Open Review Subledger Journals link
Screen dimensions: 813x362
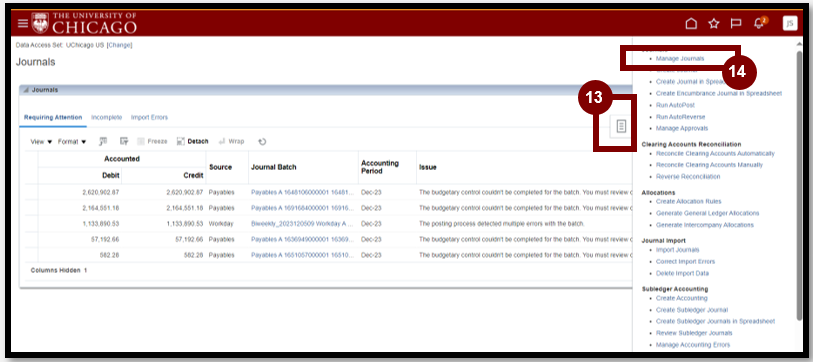pos(694,333)
